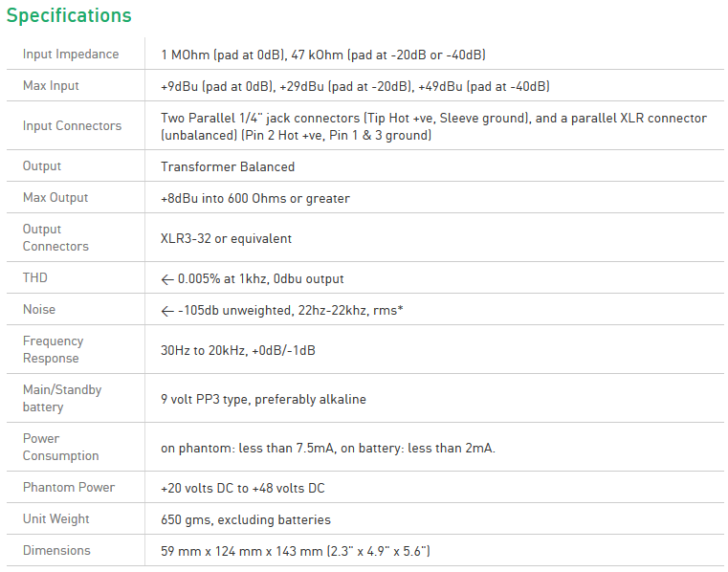Click the Dimensions row label
This screenshot has height=572, width=728.
[x=56, y=551]
